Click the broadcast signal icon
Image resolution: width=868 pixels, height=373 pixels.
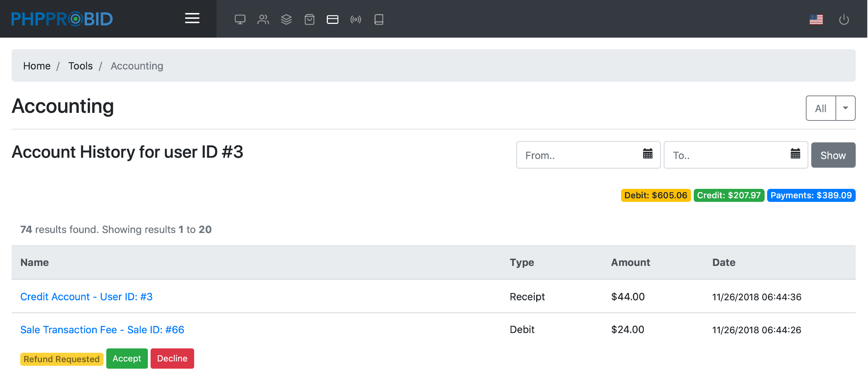tap(355, 19)
